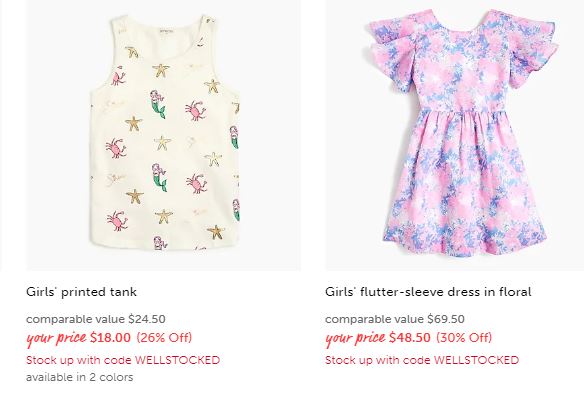The image size is (584, 393).
Task: Open "Girls' flutter-sleeve dress in floral" title
Action: (428, 292)
